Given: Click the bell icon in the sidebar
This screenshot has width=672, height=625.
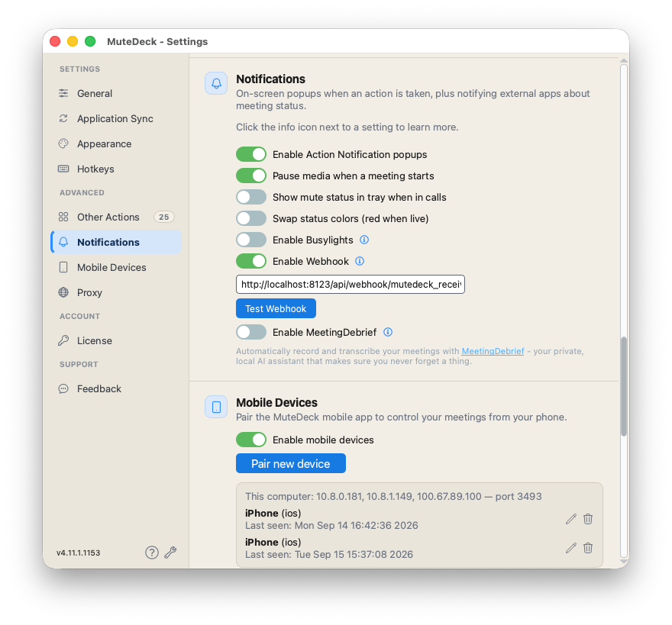Looking at the screenshot, I should tap(63, 242).
